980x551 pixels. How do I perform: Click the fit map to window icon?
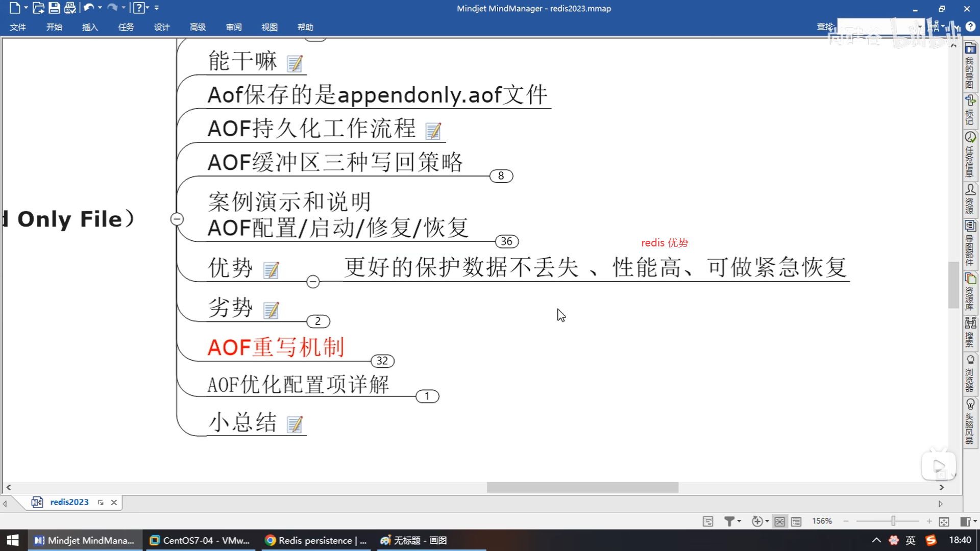click(x=944, y=521)
